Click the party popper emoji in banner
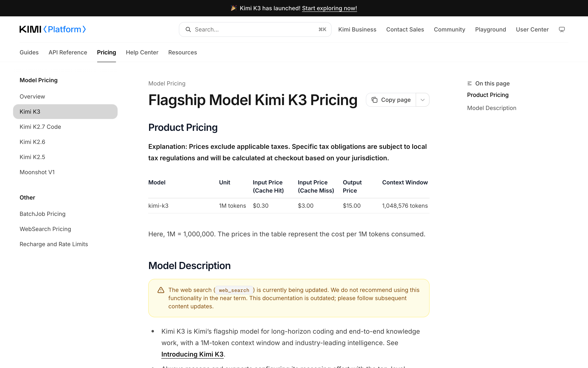 click(234, 8)
